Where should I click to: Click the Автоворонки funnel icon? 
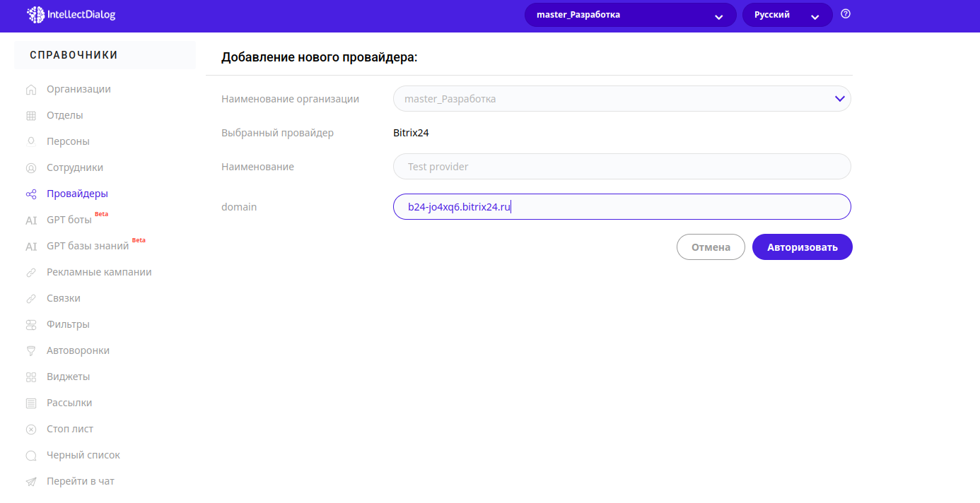31,351
